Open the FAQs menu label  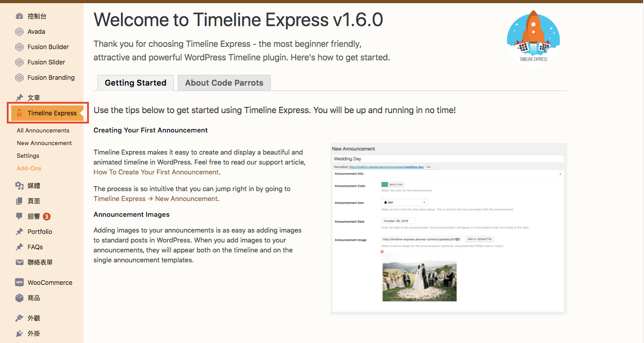(35, 247)
